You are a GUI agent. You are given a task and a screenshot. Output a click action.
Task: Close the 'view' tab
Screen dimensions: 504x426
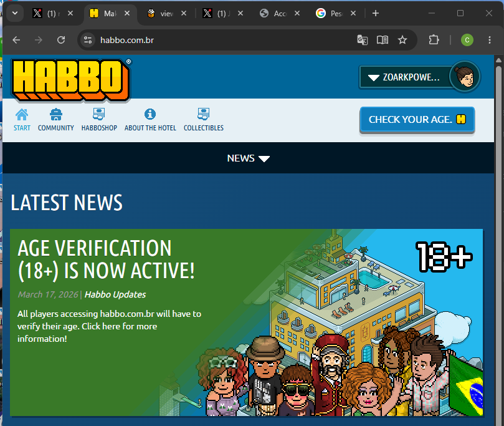[184, 13]
